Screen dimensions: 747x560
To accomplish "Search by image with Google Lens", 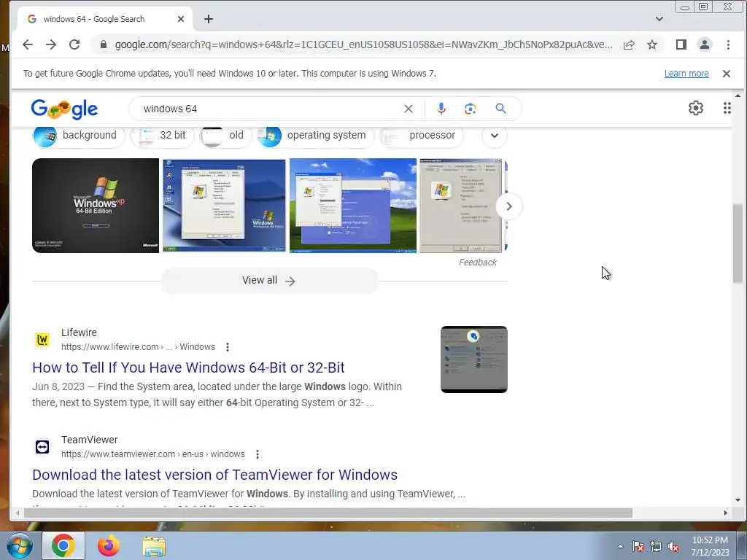I will pyautogui.click(x=471, y=109).
